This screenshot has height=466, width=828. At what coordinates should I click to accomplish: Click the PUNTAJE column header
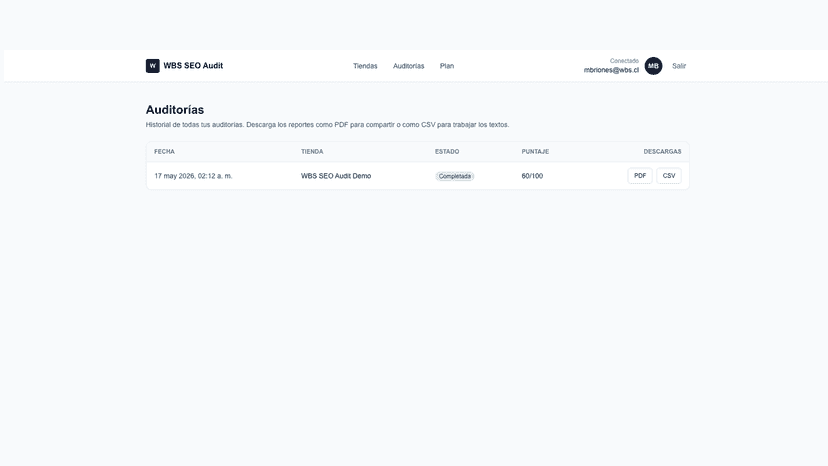(535, 152)
